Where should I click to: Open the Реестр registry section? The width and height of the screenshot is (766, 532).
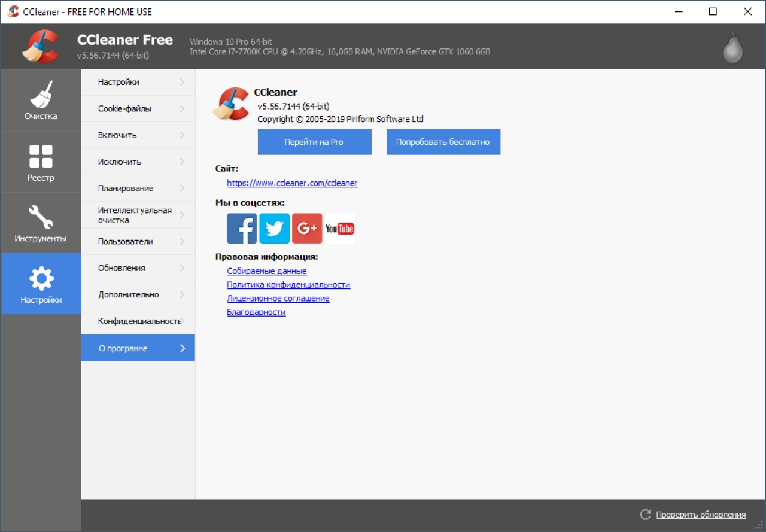41,162
